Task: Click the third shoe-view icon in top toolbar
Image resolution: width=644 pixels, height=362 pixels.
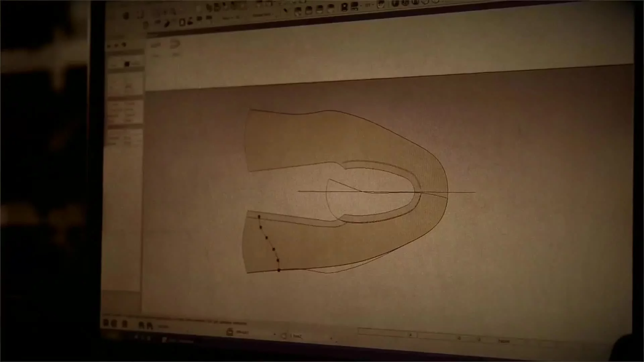Action: click(320, 10)
